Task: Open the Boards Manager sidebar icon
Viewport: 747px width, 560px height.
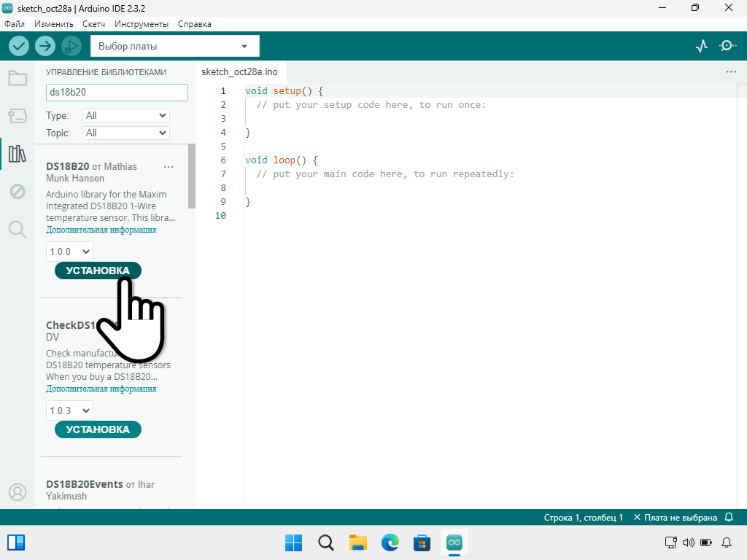Action: [x=18, y=116]
